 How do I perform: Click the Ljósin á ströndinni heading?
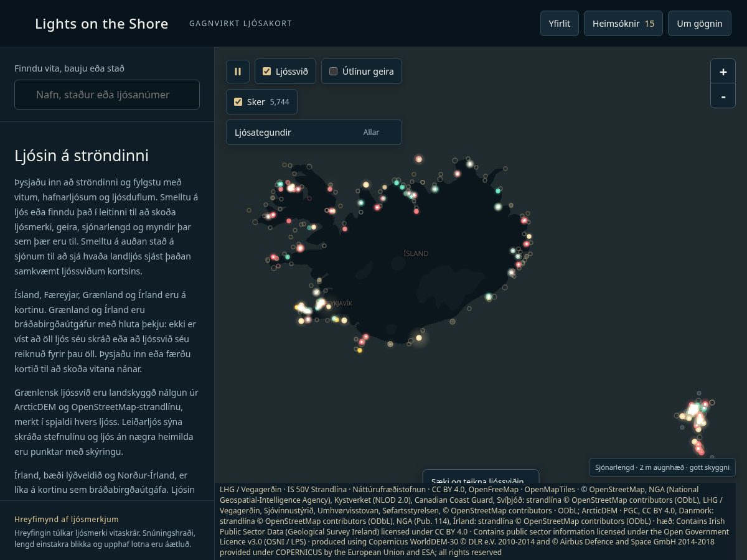pos(82,156)
